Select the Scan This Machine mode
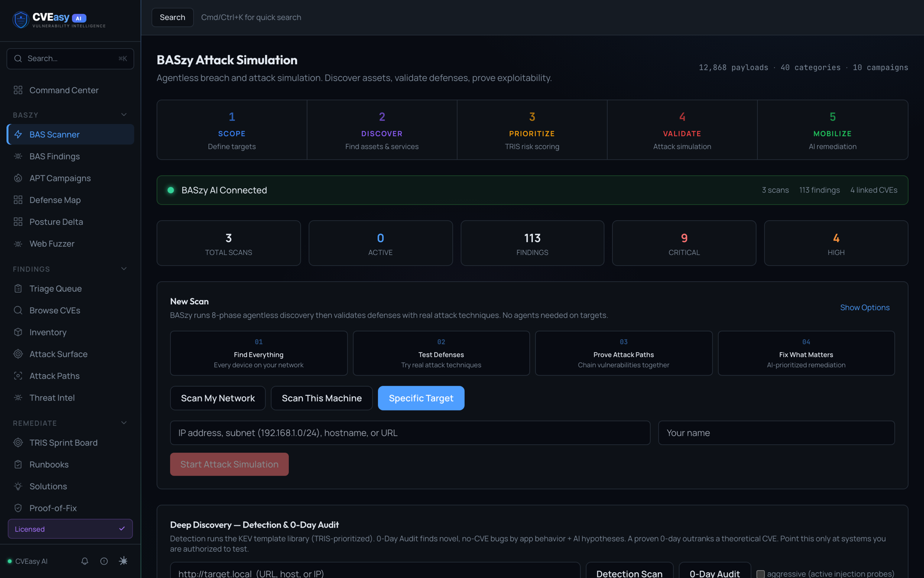This screenshot has width=924, height=578. pyautogui.click(x=322, y=398)
